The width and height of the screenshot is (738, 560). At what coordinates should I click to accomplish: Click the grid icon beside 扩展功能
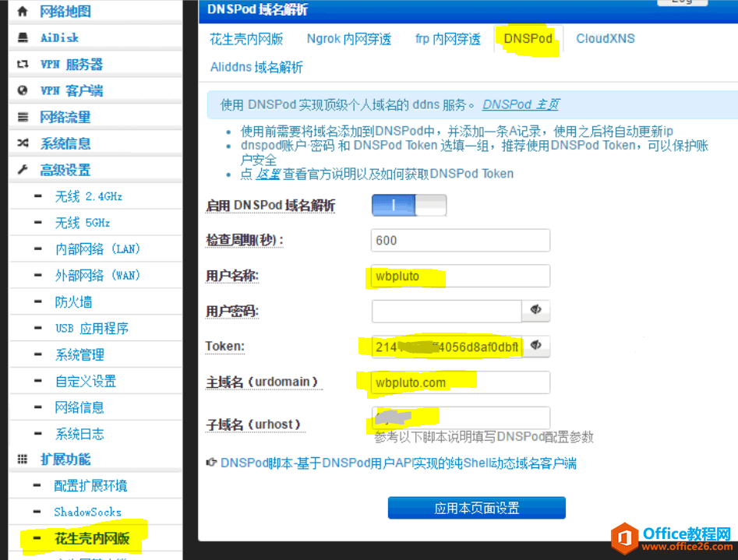point(22,459)
